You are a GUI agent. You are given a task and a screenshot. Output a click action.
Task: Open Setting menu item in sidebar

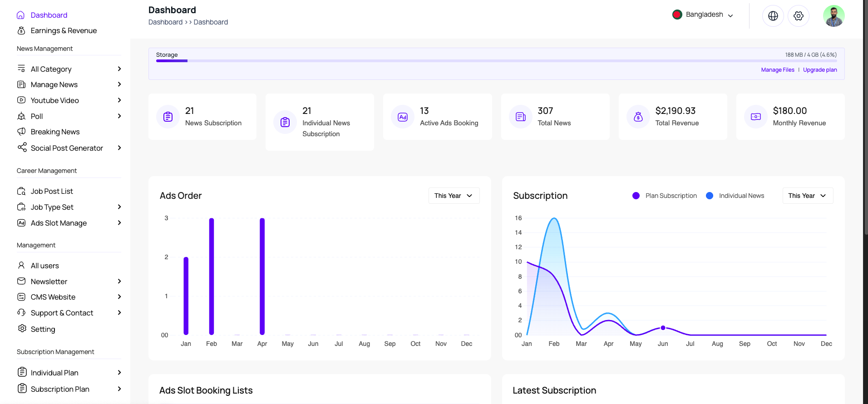point(43,329)
